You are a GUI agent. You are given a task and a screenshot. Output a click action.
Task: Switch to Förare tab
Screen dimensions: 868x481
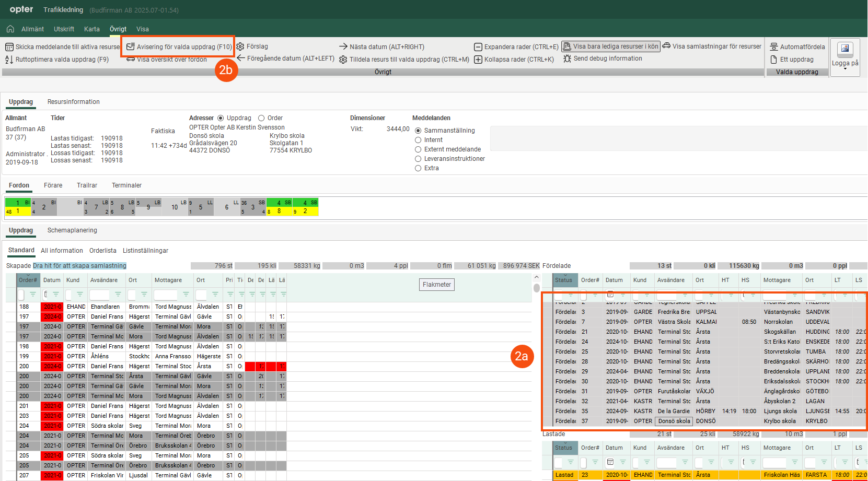[x=53, y=185]
